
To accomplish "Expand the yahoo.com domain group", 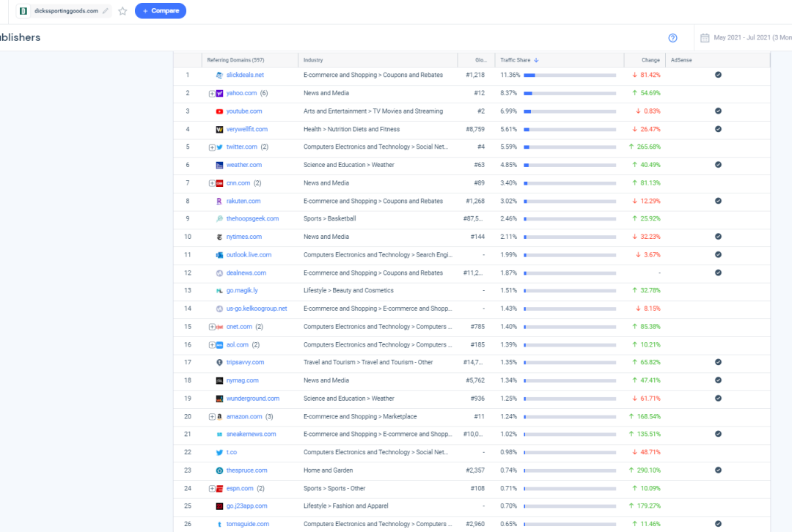I will (212, 93).
